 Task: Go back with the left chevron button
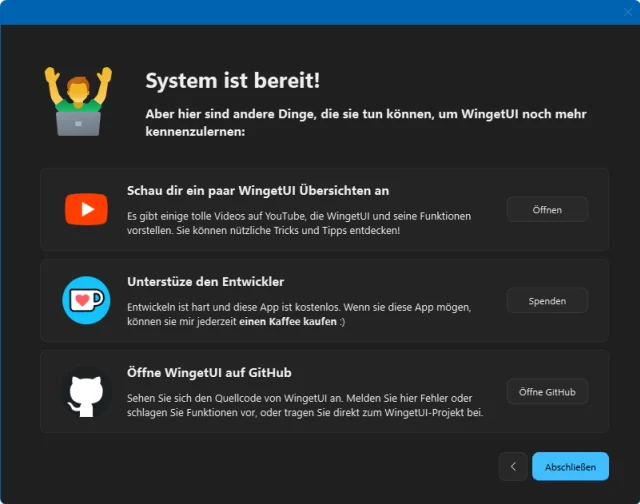(513, 466)
